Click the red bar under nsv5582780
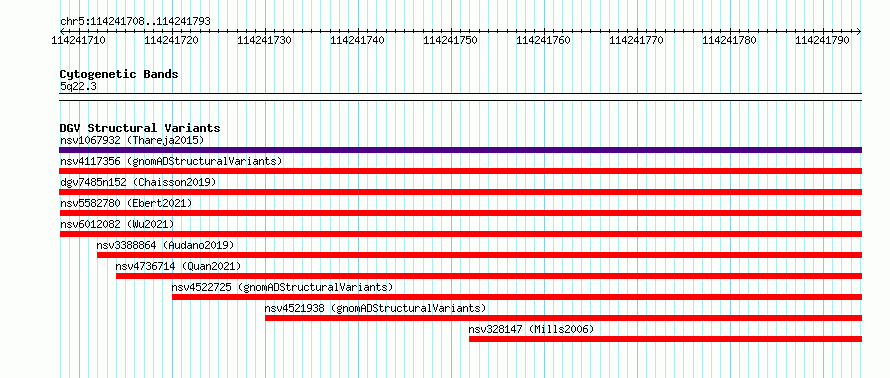 [x=460, y=213]
